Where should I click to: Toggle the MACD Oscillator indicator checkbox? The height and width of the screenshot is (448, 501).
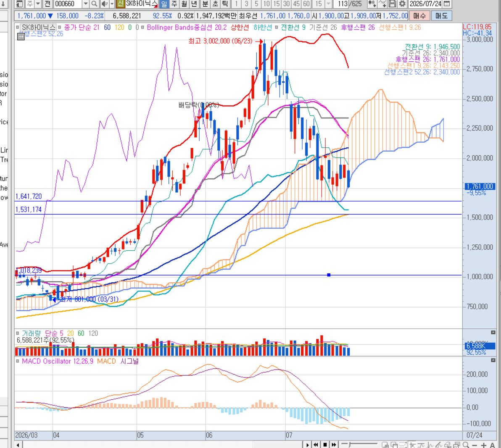coord(18,361)
